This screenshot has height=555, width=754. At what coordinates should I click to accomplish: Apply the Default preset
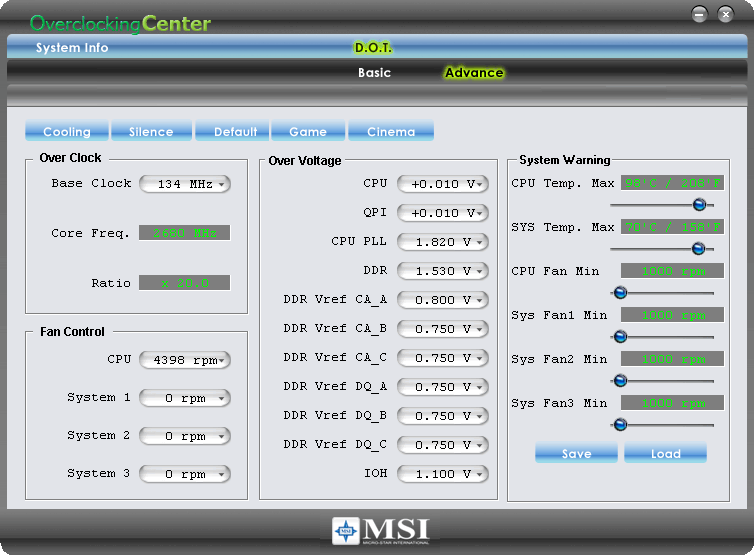coord(232,131)
